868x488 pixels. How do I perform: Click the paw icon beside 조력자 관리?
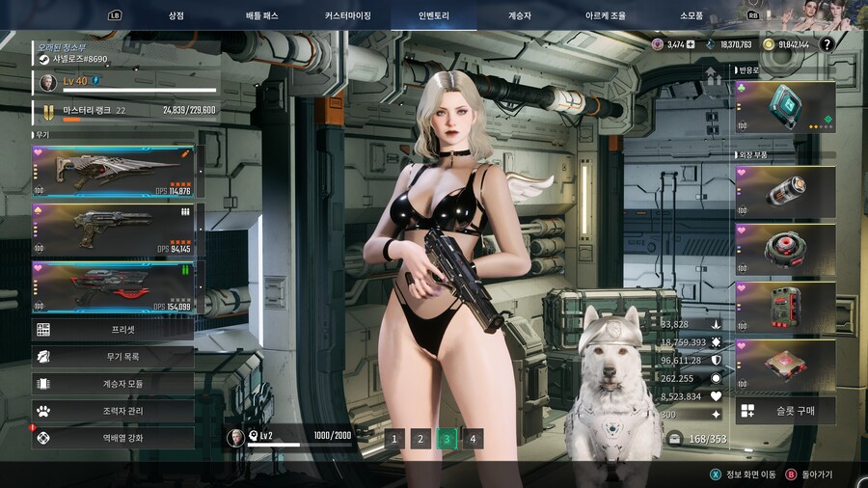click(x=43, y=411)
